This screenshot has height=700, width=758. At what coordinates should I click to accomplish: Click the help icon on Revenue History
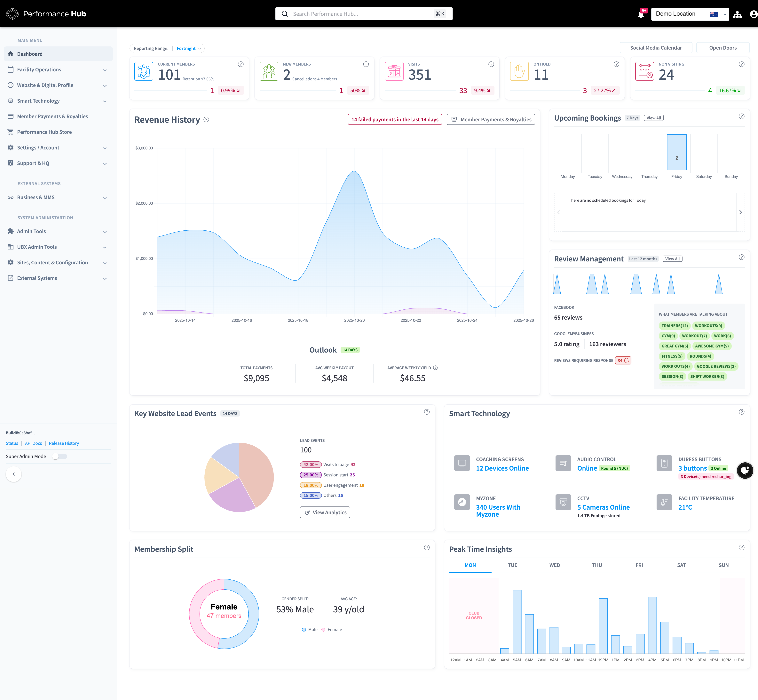[206, 119]
